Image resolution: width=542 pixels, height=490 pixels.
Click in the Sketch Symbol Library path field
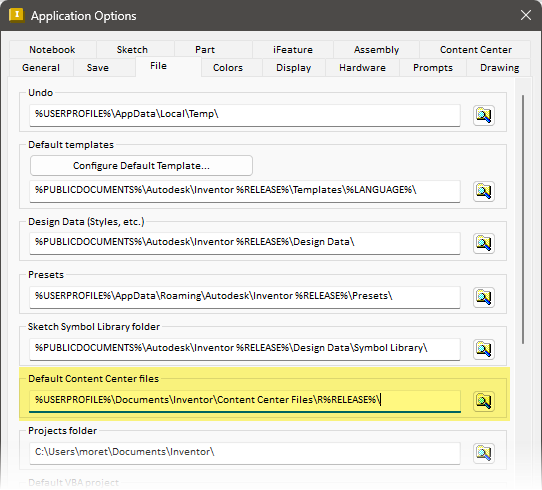[245, 349]
